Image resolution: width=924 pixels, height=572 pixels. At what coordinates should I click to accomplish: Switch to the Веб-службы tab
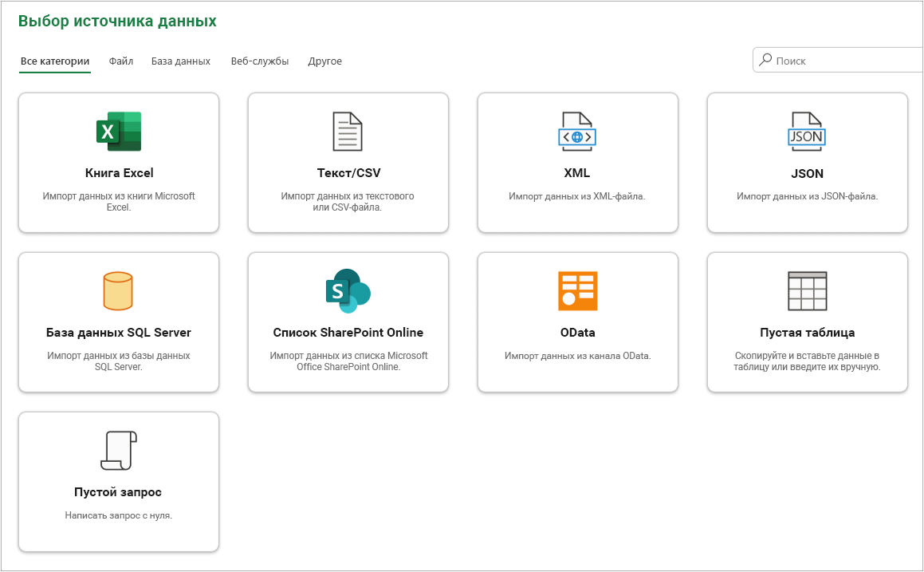click(x=260, y=61)
